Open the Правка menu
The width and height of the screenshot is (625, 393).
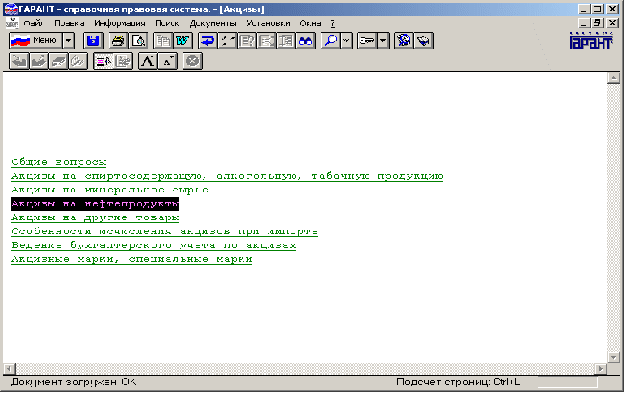pyautogui.click(x=69, y=23)
